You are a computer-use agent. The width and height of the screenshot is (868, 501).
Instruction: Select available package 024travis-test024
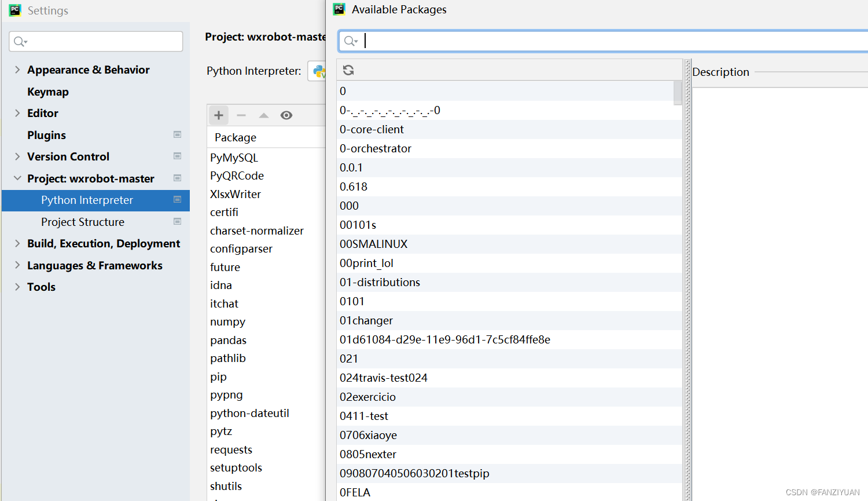pos(510,378)
